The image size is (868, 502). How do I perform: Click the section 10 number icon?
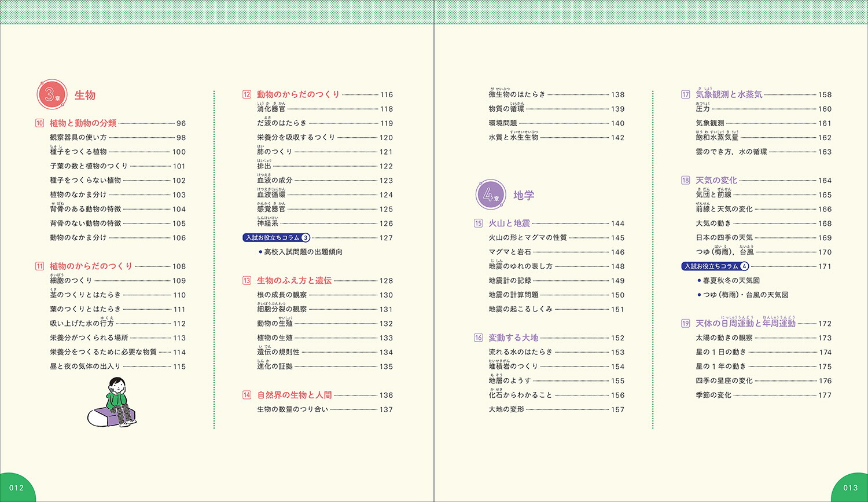39,123
